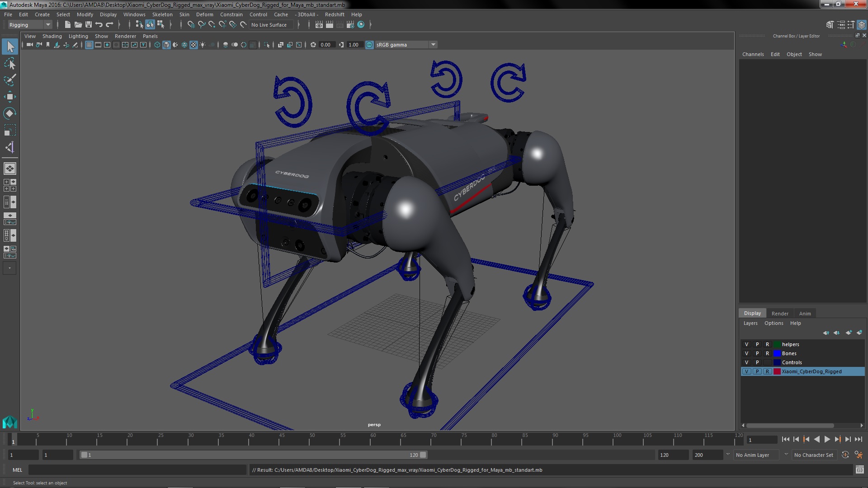Open the Deform menu
The width and height of the screenshot is (868, 488).
coord(204,14)
